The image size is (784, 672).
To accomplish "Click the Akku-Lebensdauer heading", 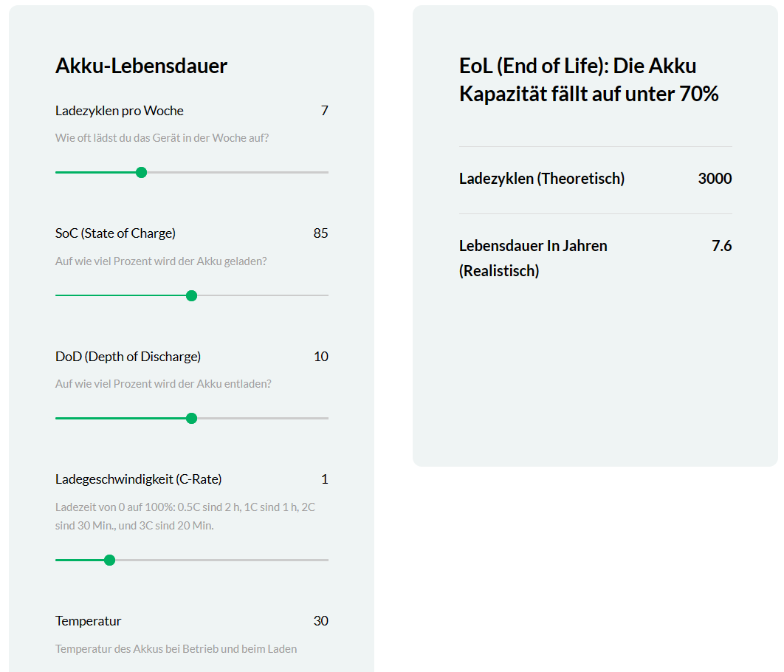I will [141, 66].
